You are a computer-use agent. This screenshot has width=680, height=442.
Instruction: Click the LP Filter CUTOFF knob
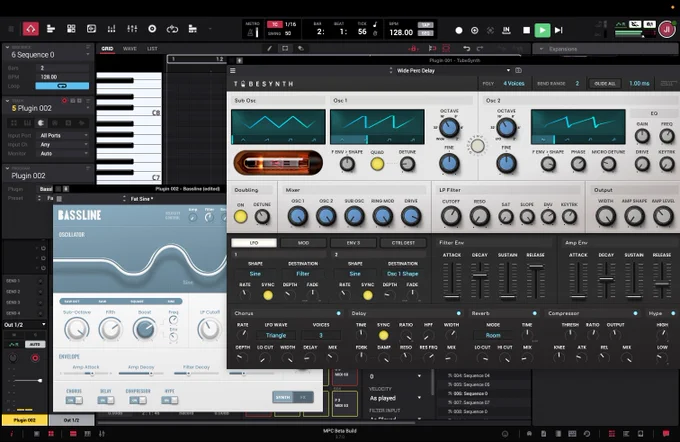click(451, 216)
